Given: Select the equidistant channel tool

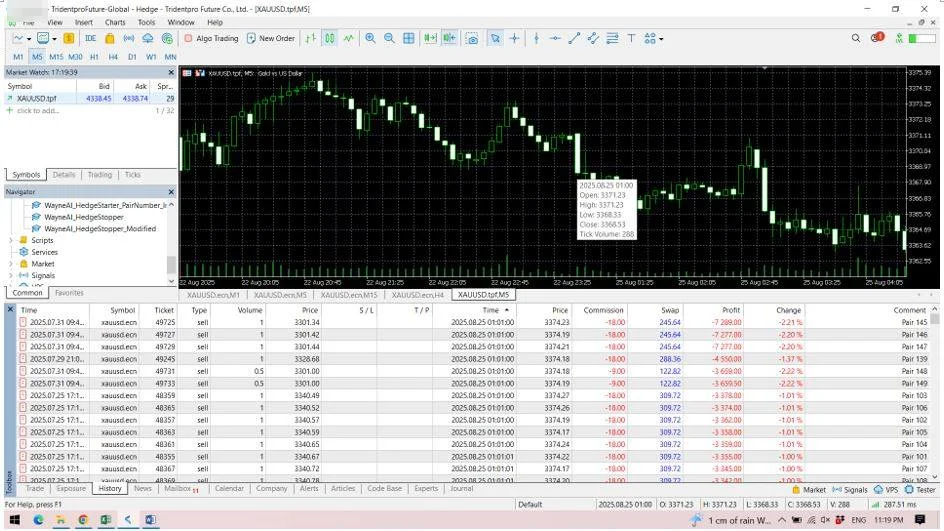Looking at the screenshot, I should click(593, 38).
